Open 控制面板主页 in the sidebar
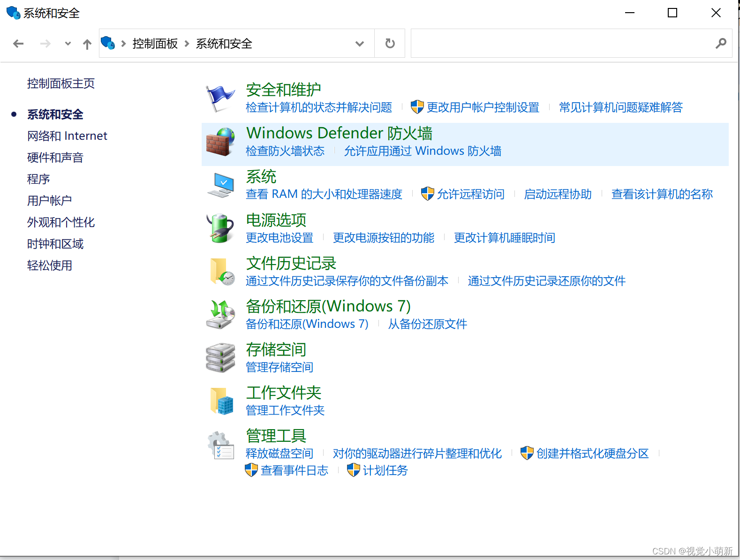The width and height of the screenshot is (740, 560). pyautogui.click(x=61, y=83)
